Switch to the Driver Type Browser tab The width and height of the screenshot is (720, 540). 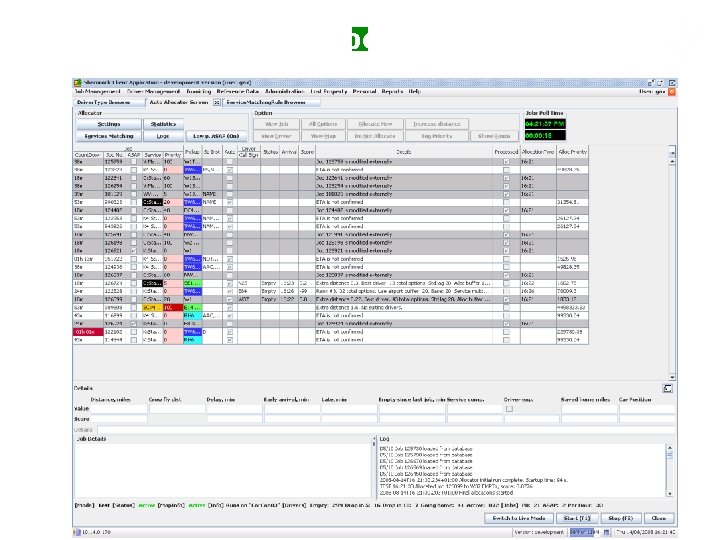coord(110,102)
